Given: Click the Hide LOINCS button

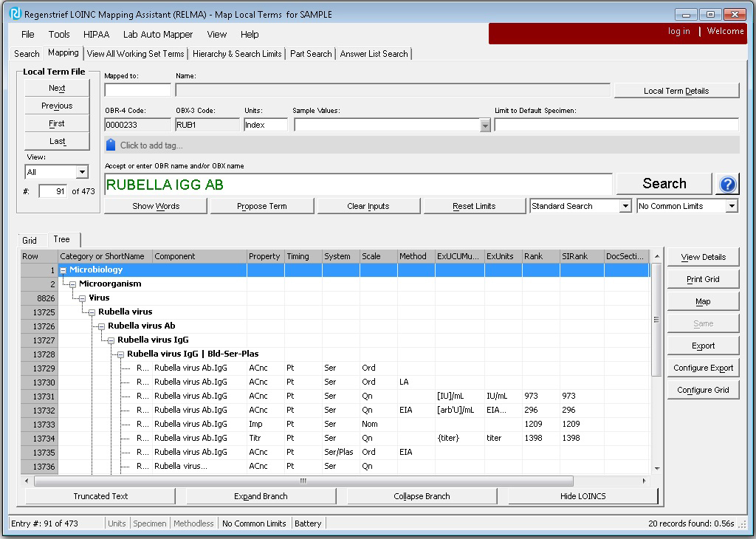Looking at the screenshot, I should tap(583, 496).
